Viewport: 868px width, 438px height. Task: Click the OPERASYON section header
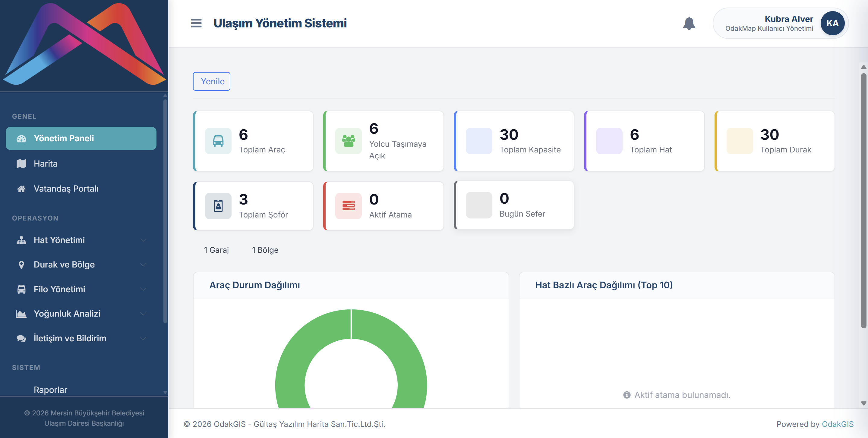point(35,218)
